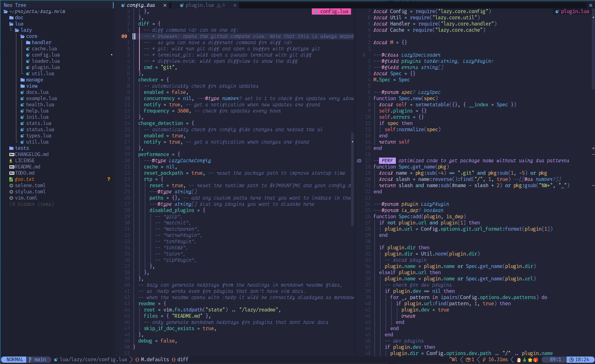Screen dimensions: 595x364
Task: Click the config.lua editor scrollbar thumb
Action: [352, 179]
